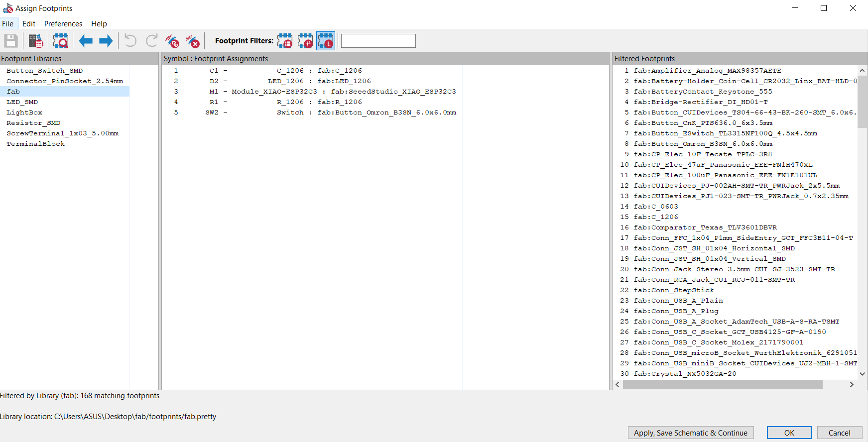Select fab:C_0603 footprint
Screen dimensions: 868x442
point(656,207)
